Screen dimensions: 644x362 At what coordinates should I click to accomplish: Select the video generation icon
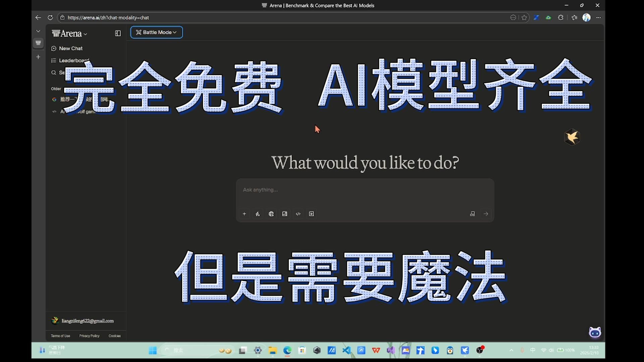point(312,214)
